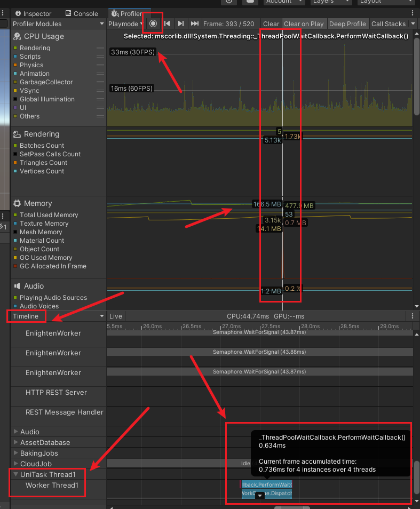Select the PerformWaitCallback sample block in the timeline
420x509 pixels.
[x=266, y=485]
